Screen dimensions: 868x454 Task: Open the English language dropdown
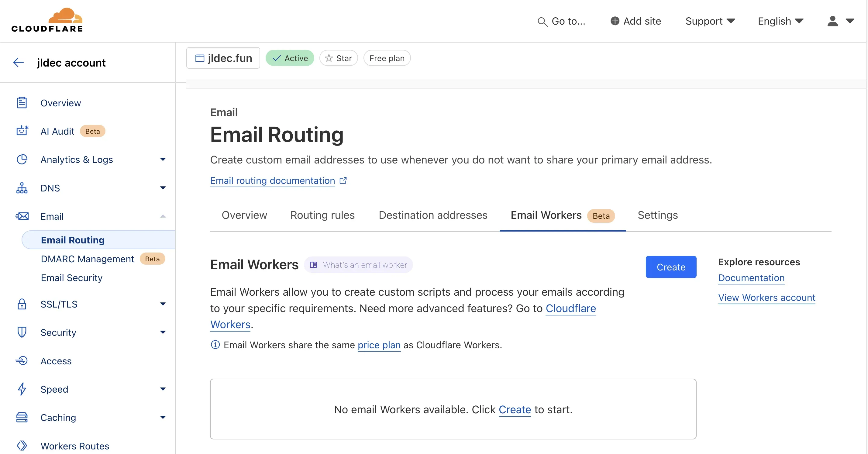781,21
